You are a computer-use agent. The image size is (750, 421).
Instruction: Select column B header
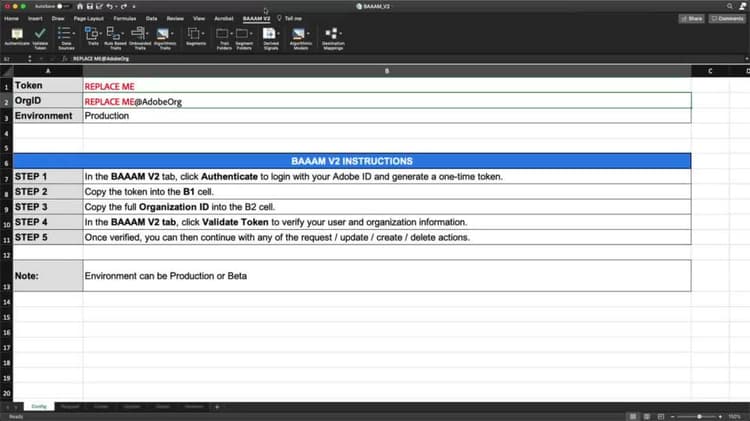pyautogui.click(x=387, y=71)
